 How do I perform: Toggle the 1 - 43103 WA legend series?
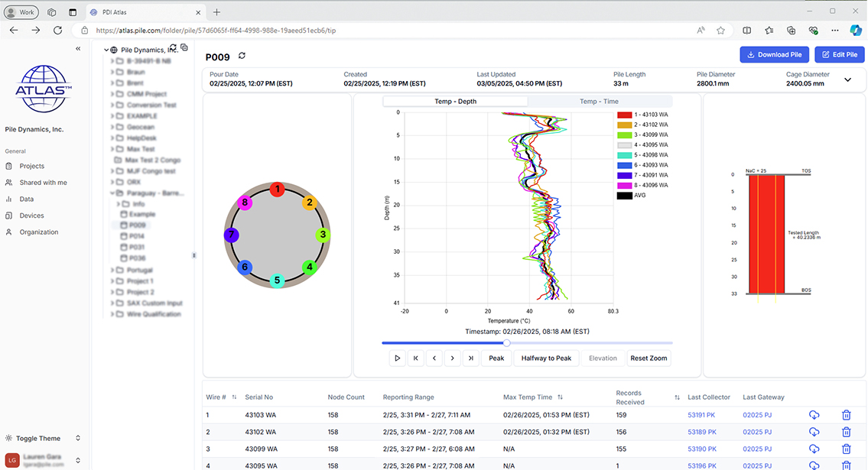[x=642, y=115]
